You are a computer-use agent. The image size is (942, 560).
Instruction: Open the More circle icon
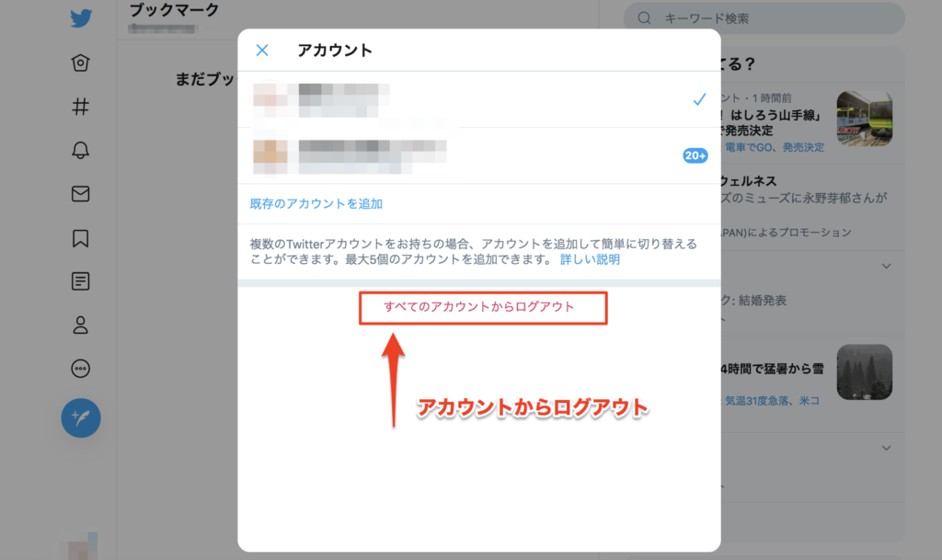(x=81, y=369)
